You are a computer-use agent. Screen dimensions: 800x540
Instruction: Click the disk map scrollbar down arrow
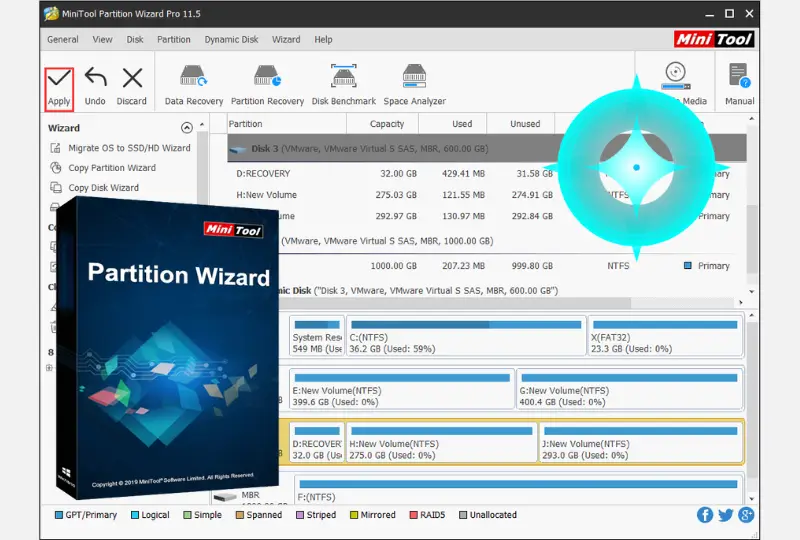coord(752,499)
